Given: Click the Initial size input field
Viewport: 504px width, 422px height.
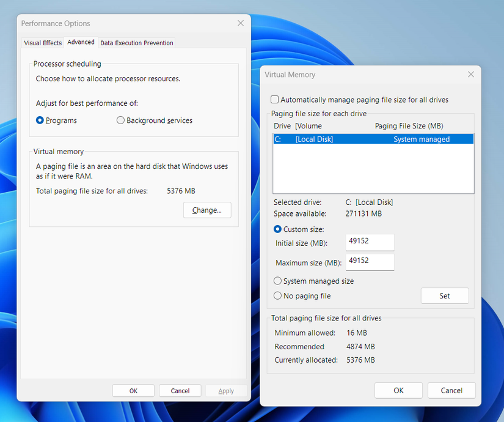Looking at the screenshot, I should coord(370,242).
